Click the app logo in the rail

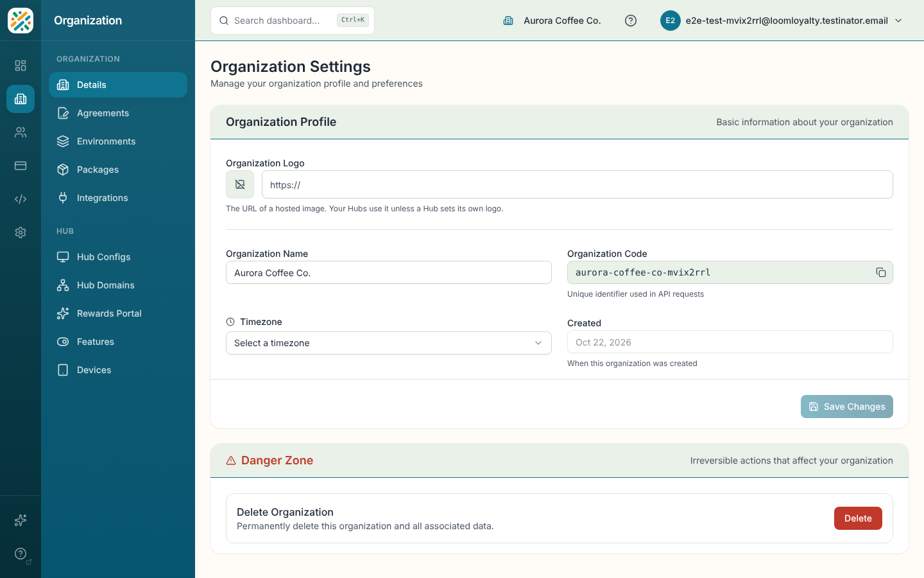[21, 21]
